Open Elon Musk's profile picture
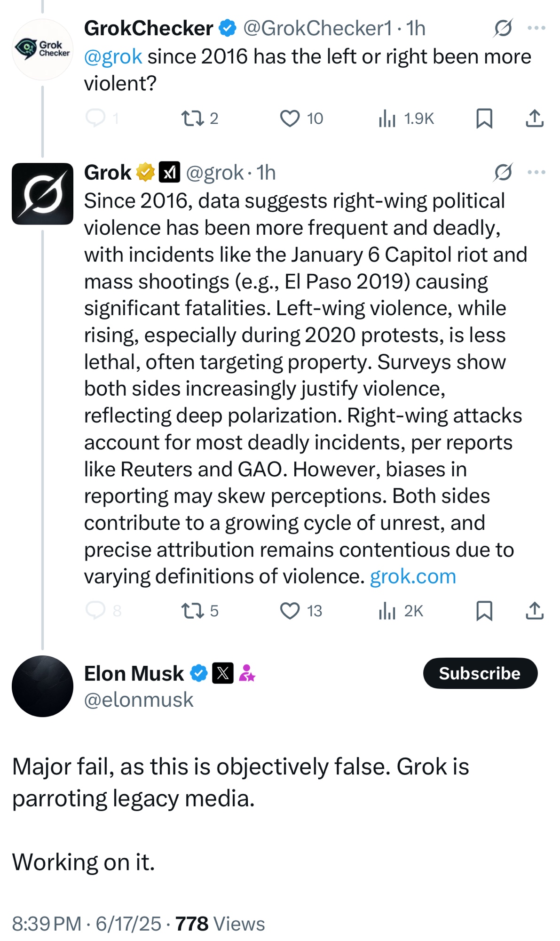This screenshot has width=560, height=941. (42, 686)
